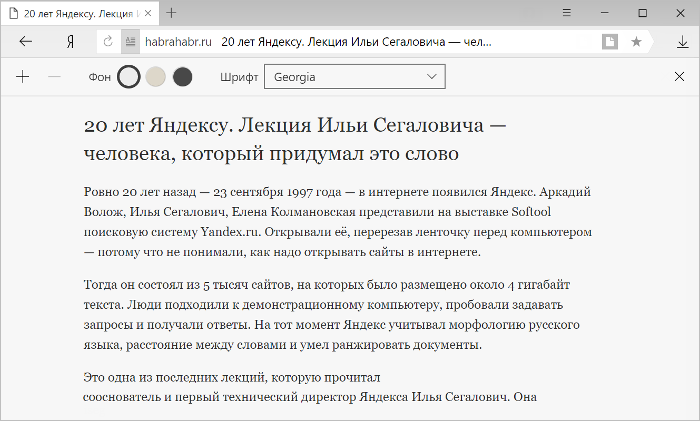The height and width of the screenshot is (421, 700).
Task: Reload the page with refresh icon
Action: coord(108,42)
